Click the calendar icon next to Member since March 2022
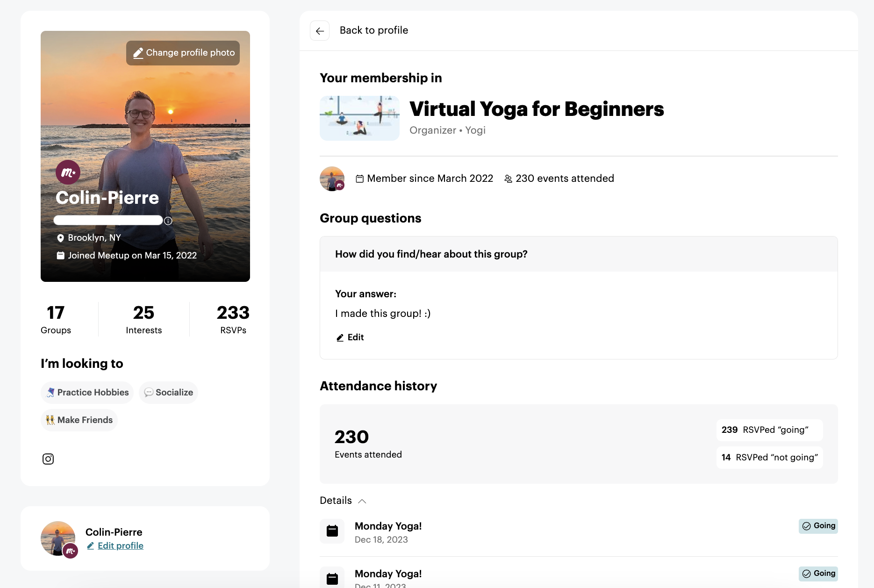Image resolution: width=874 pixels, height=588 pixels. coord(360,178)
